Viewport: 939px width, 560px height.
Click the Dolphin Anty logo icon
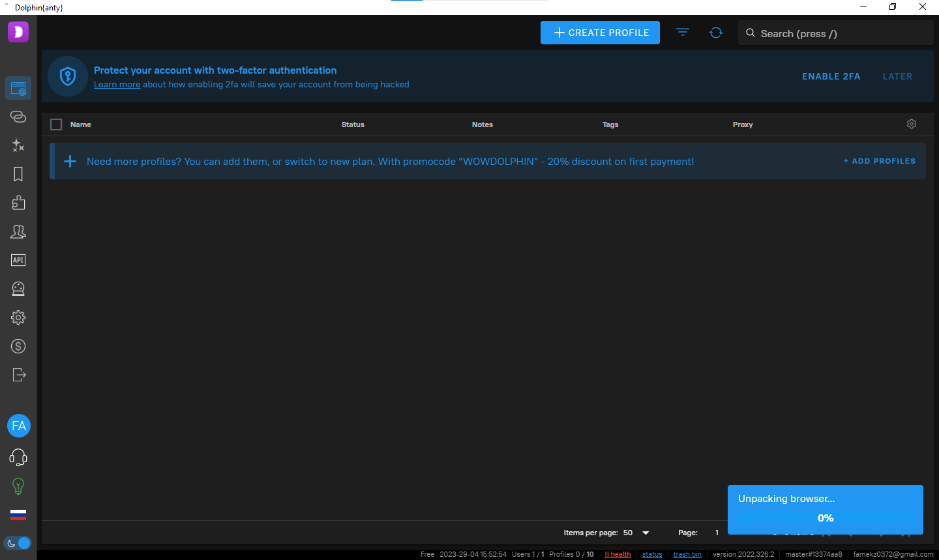18,31
